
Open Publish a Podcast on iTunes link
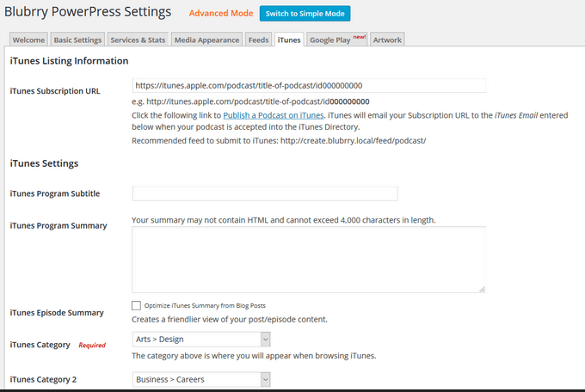point(273,115)
